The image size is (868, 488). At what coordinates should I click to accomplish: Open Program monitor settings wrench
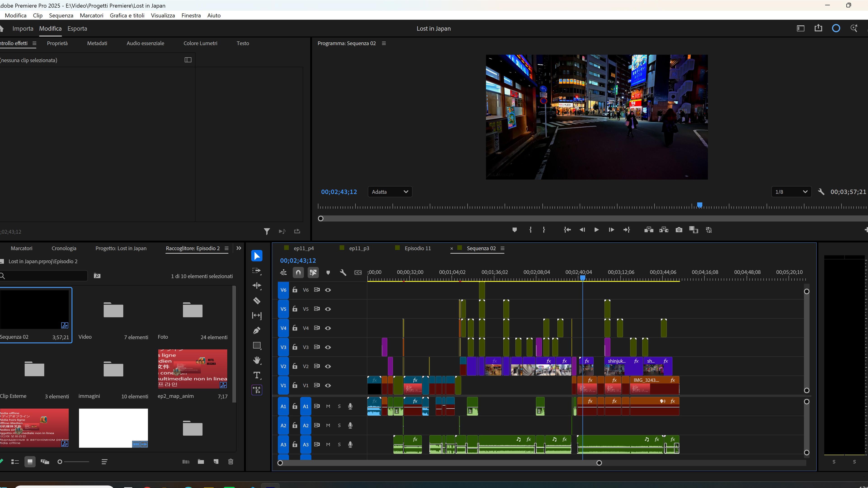(x=821, y=192)
